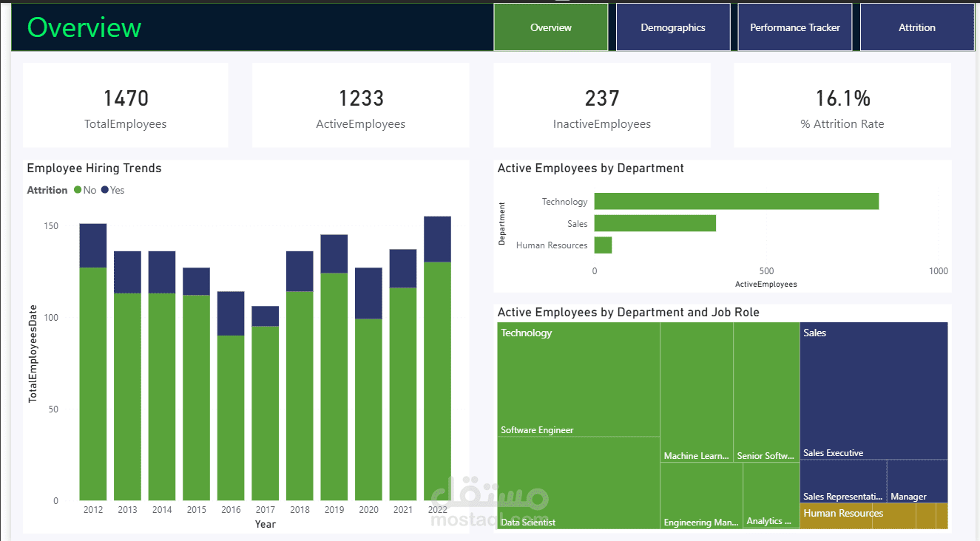Click the 16.1% Attrition Rate card
Screen dimensions: 980x541
[842, 105]
